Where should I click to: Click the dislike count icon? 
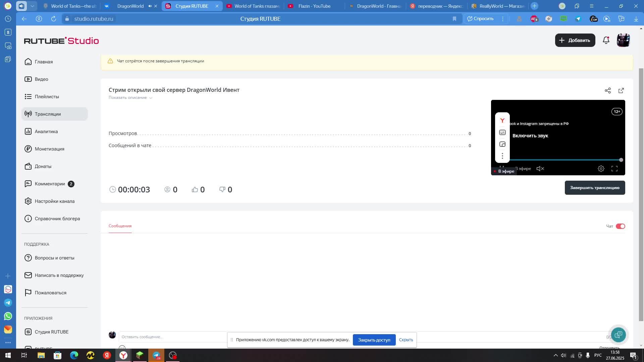(222, 189)
